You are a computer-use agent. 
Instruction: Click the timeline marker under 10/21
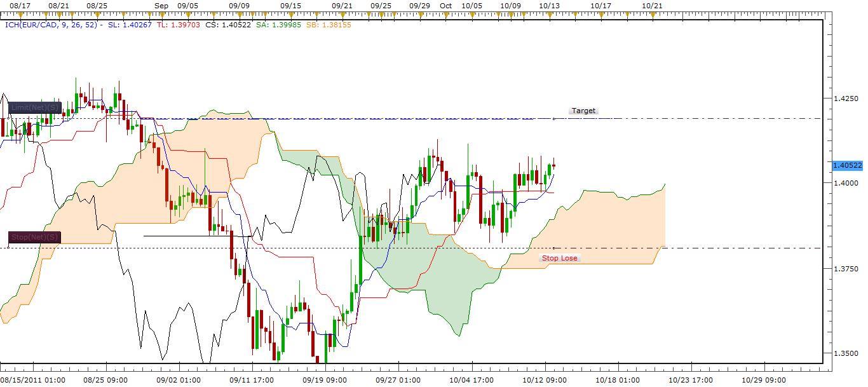[x=652, y=13]
